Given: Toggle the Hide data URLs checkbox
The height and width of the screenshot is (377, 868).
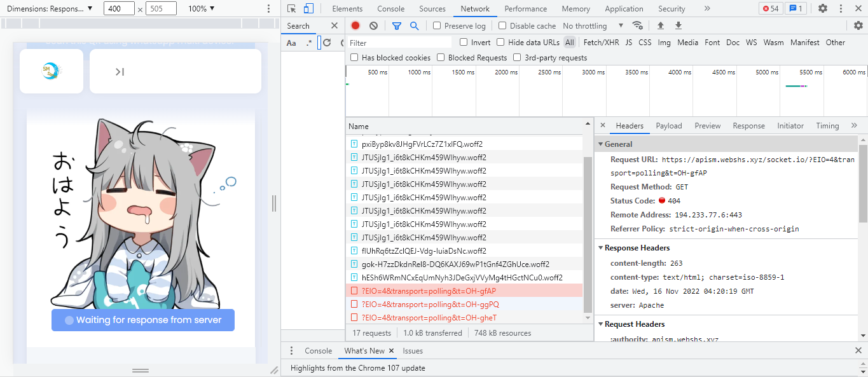Looking at the screenshot, I should point(500,43).
